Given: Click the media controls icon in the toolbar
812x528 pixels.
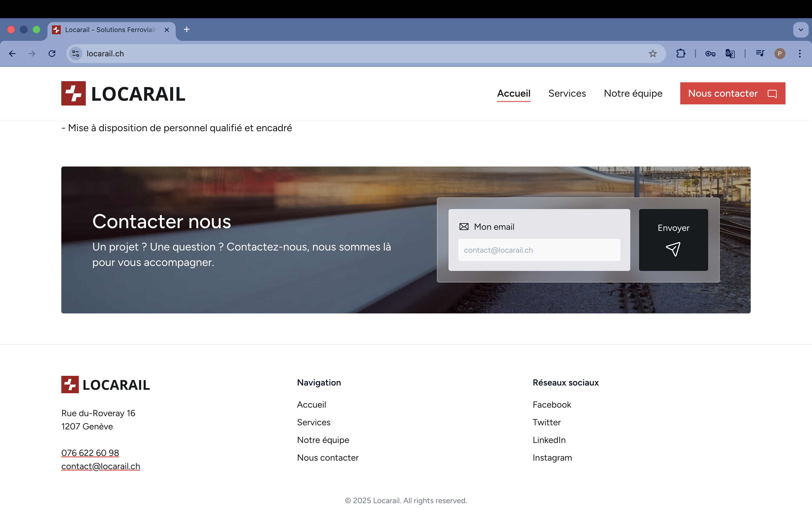Looking at the screenshot, I should point(760,54).
